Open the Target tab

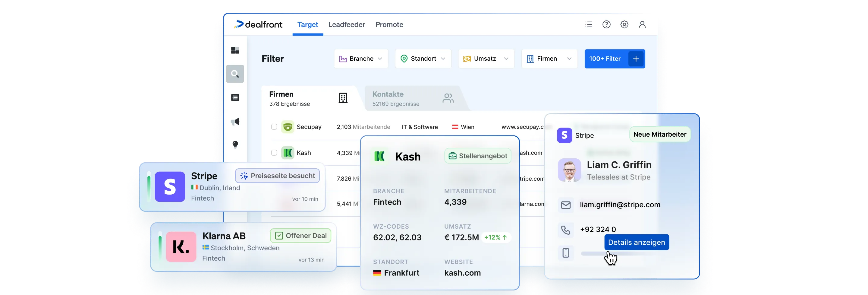pyautogui.click(x=307, y=25)
